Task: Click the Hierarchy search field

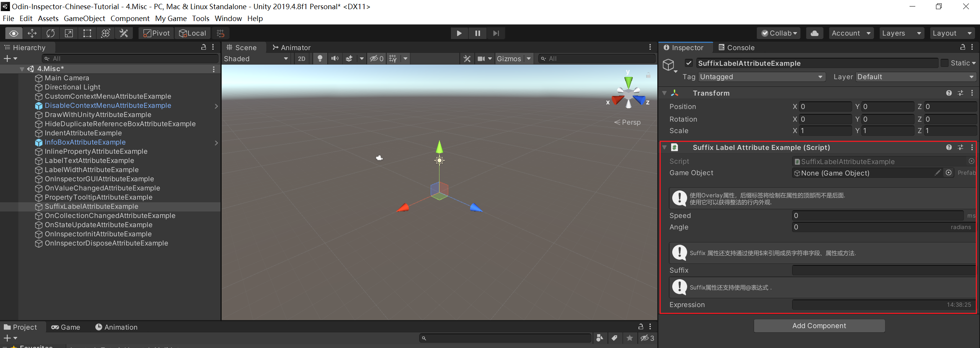Action: click(130, 59)
